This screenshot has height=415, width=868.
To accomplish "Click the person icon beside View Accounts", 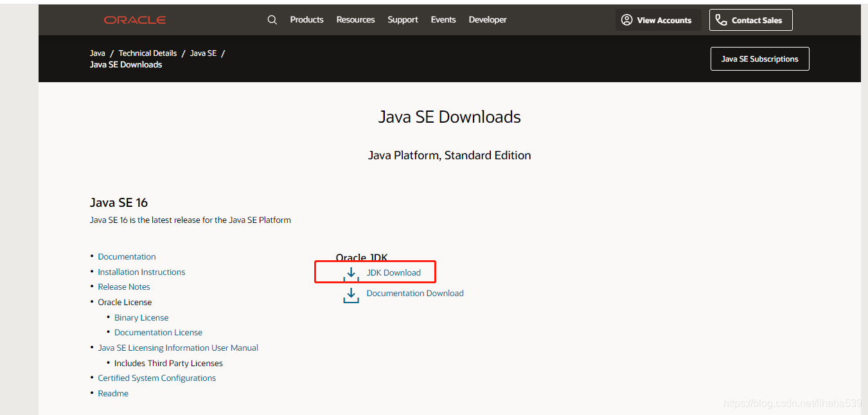I will [626, 19].
